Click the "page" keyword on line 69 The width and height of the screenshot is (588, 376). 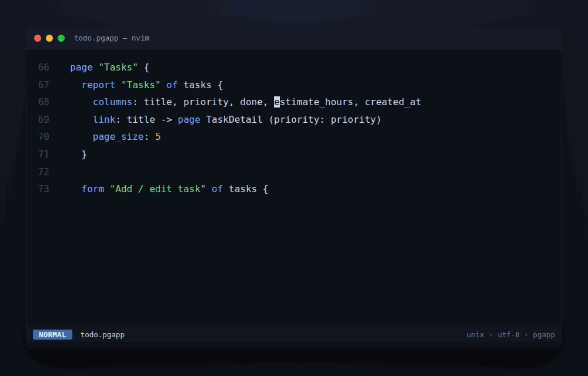click(189, 120)
